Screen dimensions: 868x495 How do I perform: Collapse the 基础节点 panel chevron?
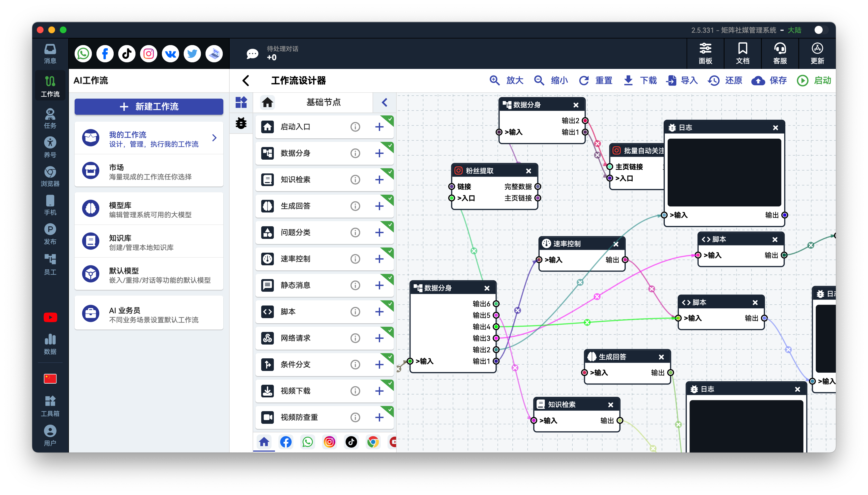(x=384, y=102)
